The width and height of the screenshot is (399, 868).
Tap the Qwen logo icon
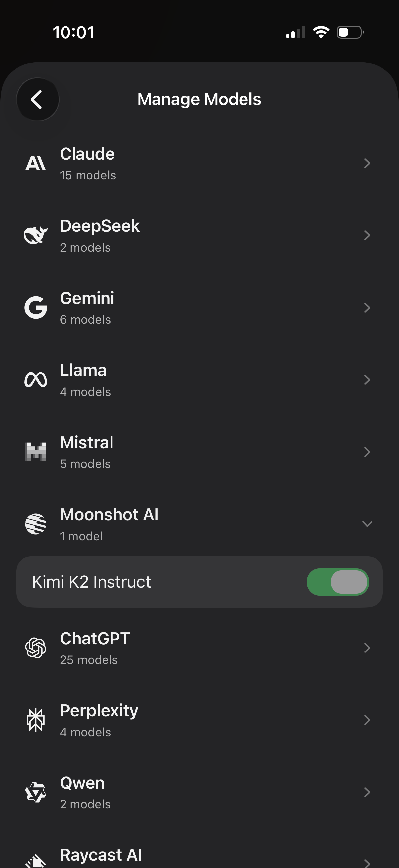click(36, 792)
